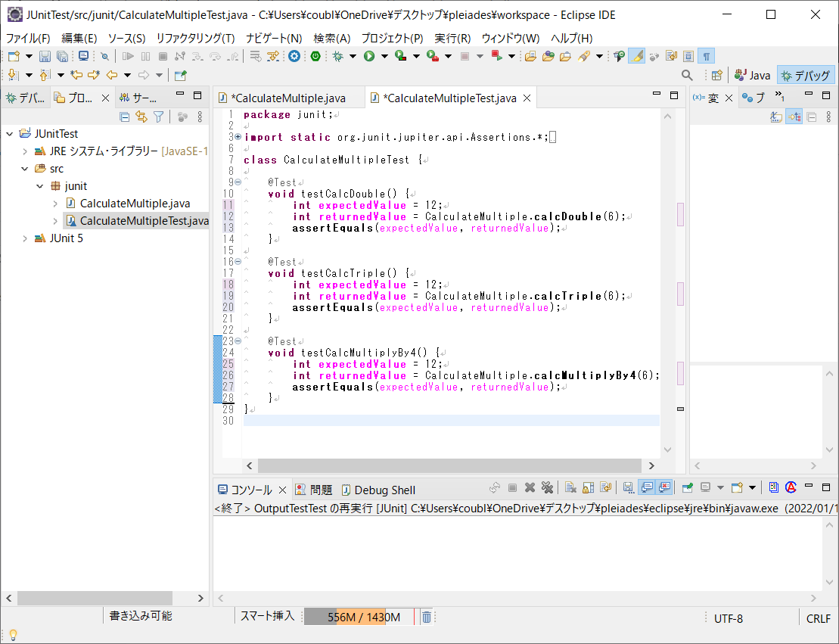839x644 pixels.
Task: Click the Remove All Terminated Launches icon
Action: pos(547,487)
